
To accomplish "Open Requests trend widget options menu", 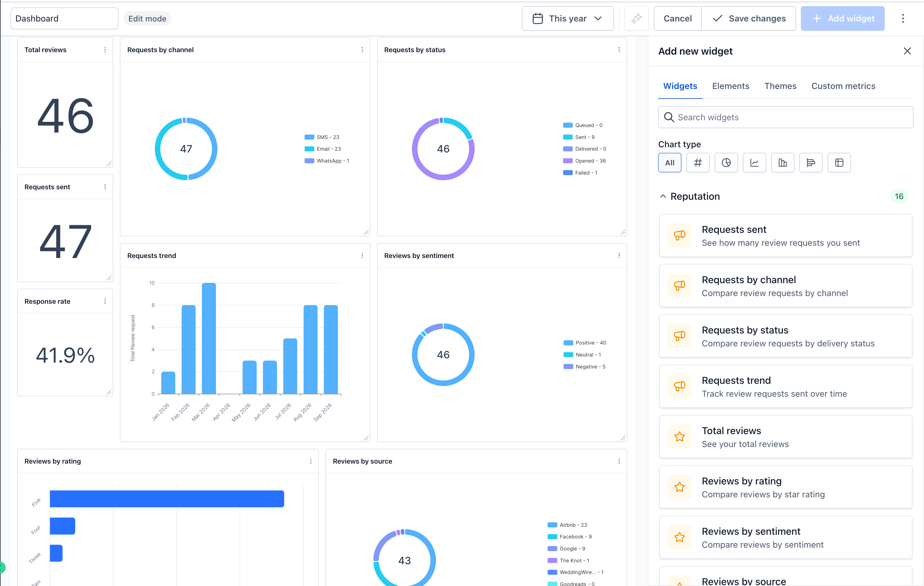I will pyautogui.click(x=362, y=255).
